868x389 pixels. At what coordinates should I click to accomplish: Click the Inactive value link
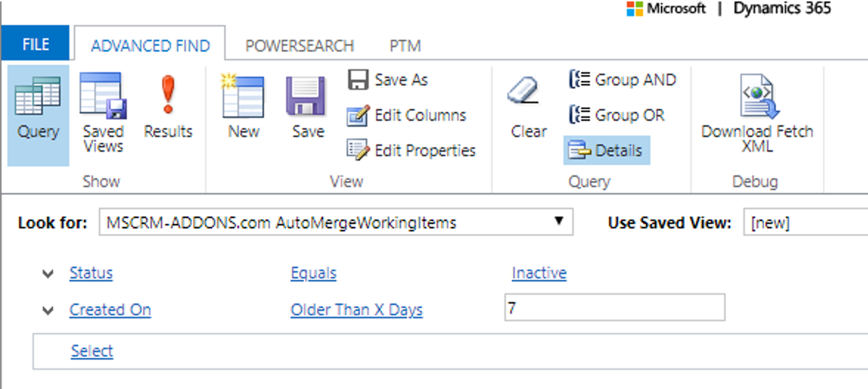[x=539, y=273]
